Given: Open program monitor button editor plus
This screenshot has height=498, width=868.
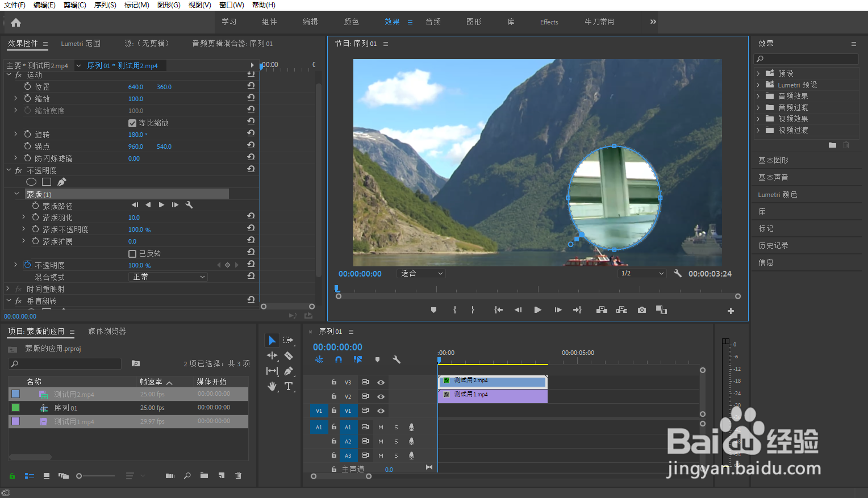Looking at the screenshot, I should (731, 311).
